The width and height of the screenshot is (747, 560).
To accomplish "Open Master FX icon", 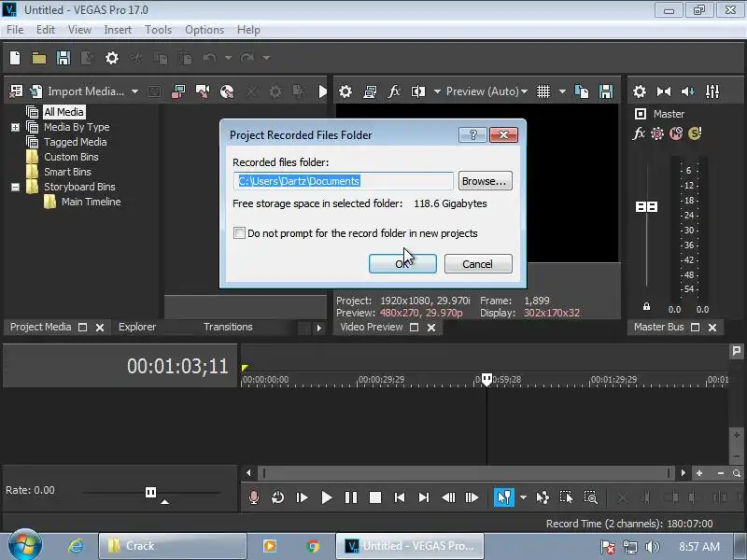I will [639, 133].
